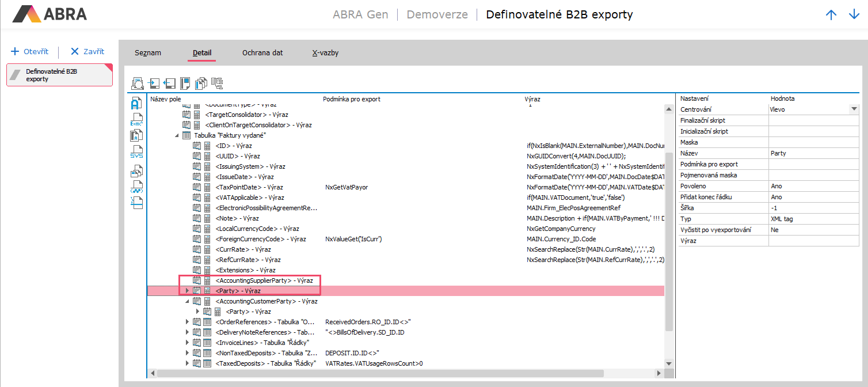This screenshot has width=868, height=387.
Task: Switch to the Seznam tab
Action: (148, 53)
